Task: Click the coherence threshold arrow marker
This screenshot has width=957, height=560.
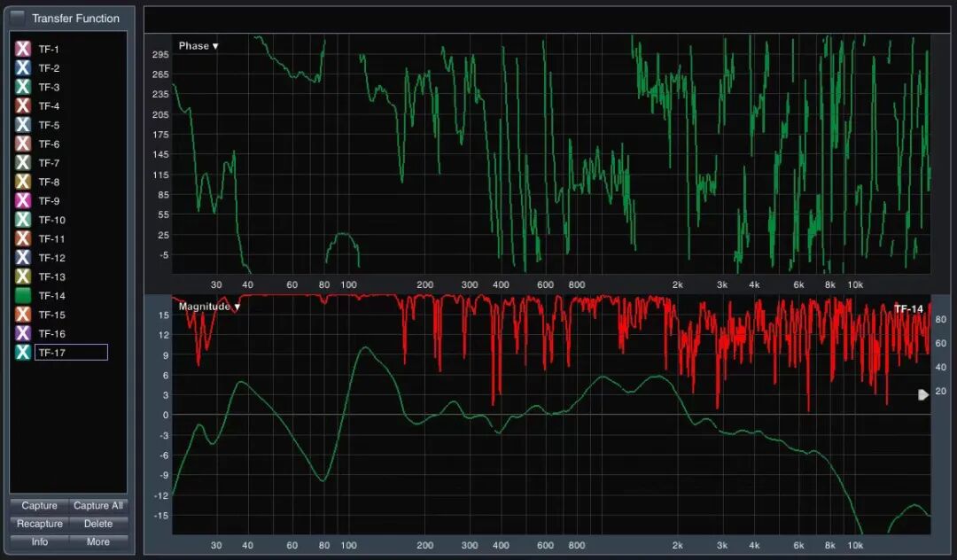Action: coord(923,394)
